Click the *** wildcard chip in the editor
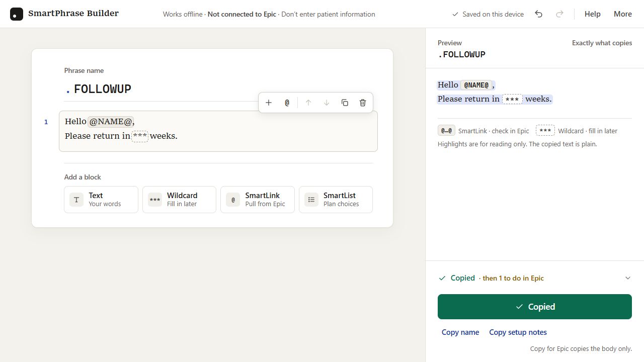Image resolution: width=644 pixels, height=362 pixels. (x=140, y=136)
